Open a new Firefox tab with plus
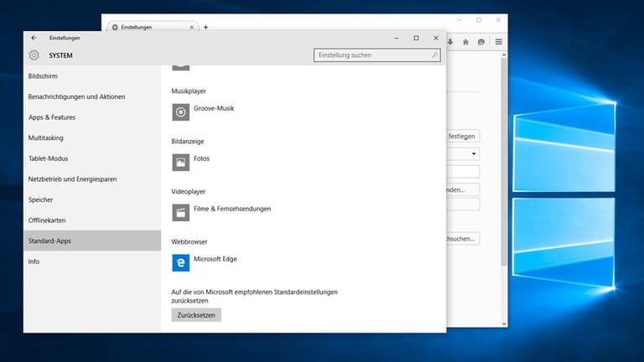This screenshot has height=362, width=644. [205, 27]
